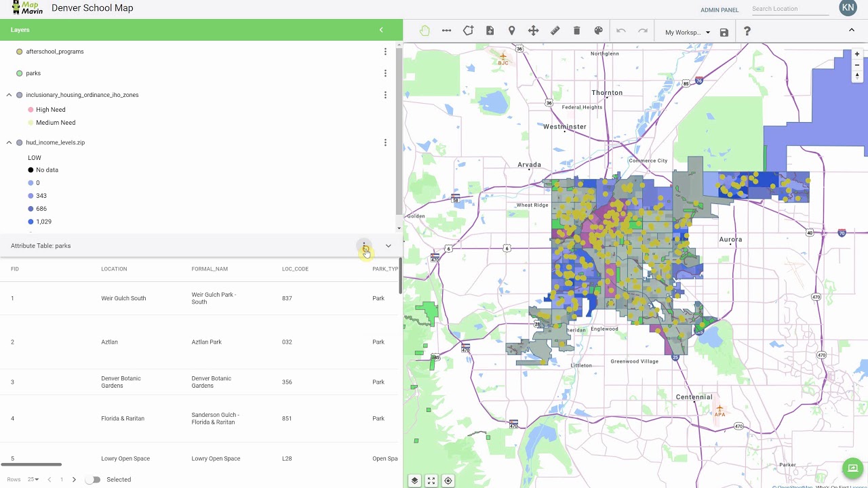Open the help question mark
The image size is (868, 488).
click(747, 31)
